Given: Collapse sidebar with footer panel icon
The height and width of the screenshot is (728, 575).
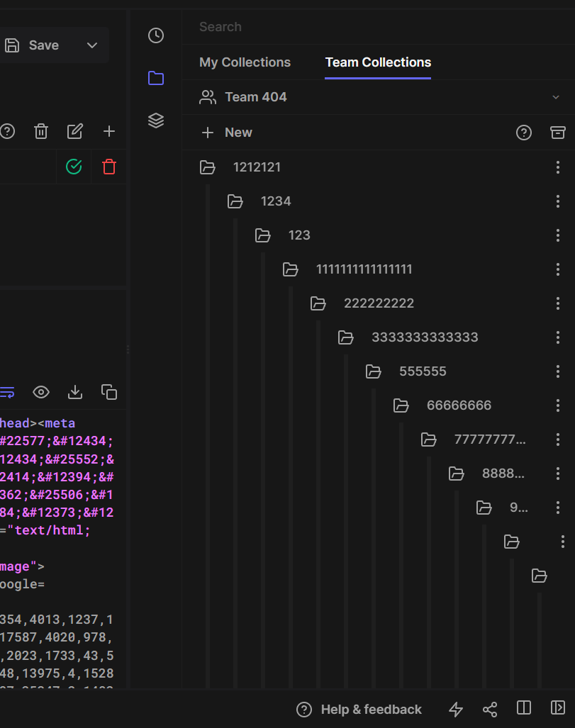Looking at the screenshot, I should pos(558,707).
